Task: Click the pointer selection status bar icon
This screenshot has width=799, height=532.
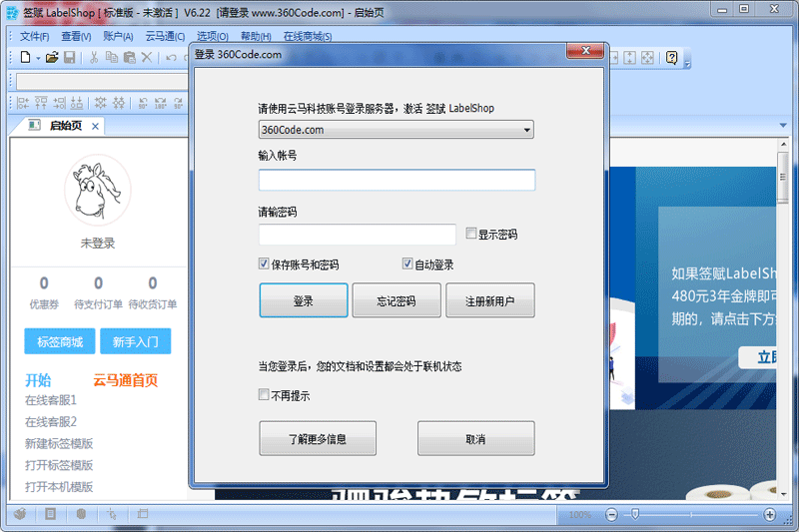Action: point(112,514)
